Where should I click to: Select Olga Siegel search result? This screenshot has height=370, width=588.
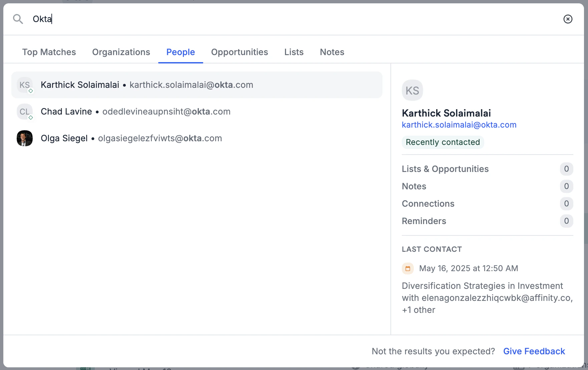pos(197,138)
